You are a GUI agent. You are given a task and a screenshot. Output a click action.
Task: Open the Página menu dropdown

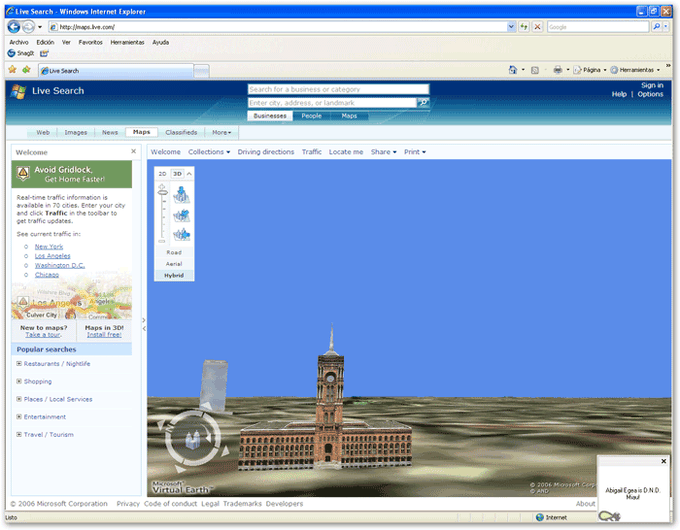point(590,70)
